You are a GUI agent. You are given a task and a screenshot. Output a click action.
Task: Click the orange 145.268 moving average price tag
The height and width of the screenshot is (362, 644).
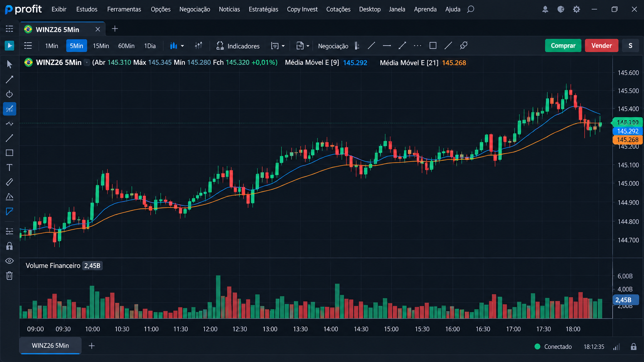pyautogui.click(x=627, y=140)
